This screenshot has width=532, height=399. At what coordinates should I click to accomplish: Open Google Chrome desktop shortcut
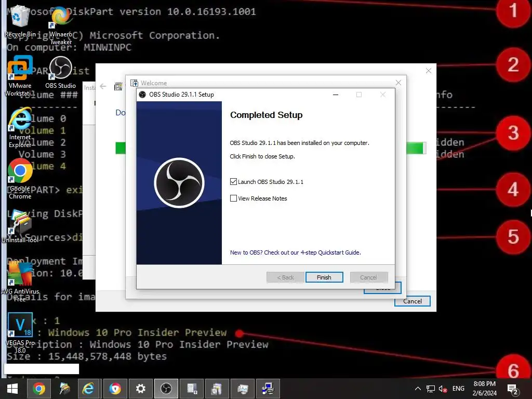20,179
